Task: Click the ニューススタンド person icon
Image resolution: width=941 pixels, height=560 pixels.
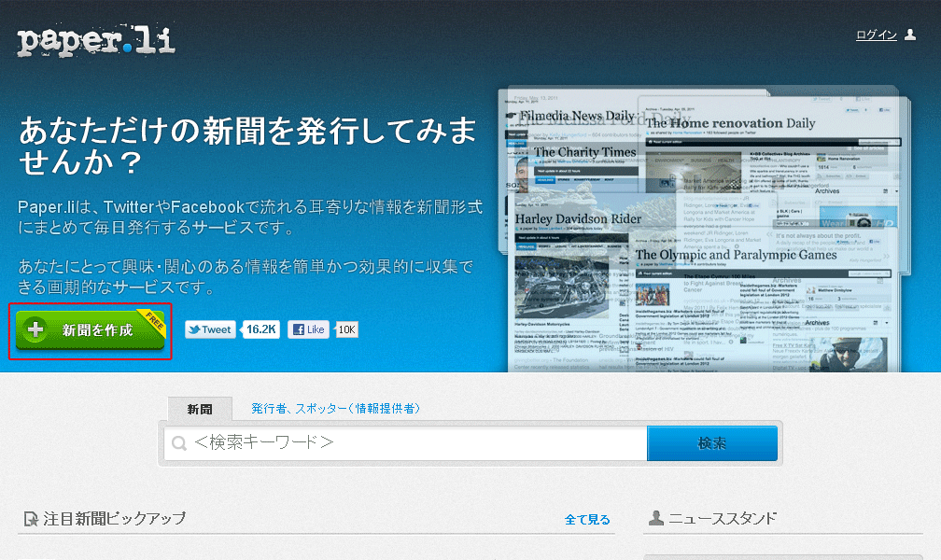Action: 656,517
